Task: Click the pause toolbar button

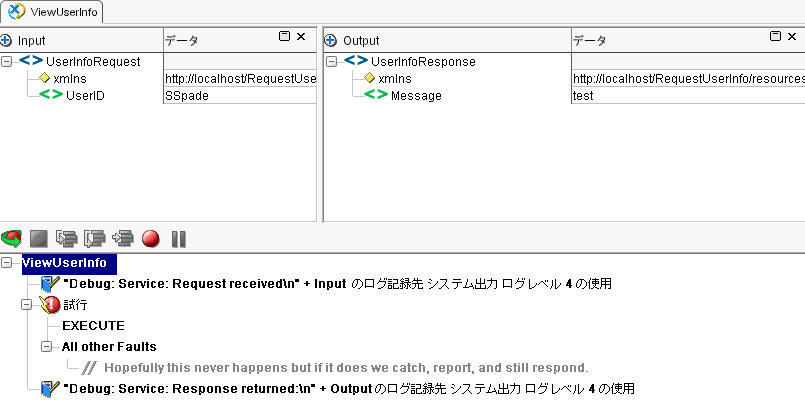Action: 179,239
